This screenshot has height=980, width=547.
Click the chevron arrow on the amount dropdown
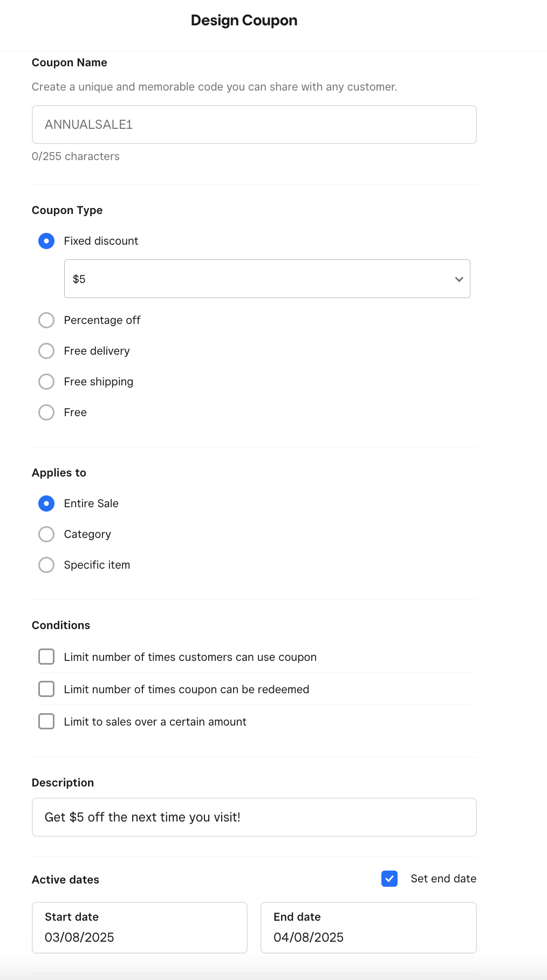tap(459, 279)
